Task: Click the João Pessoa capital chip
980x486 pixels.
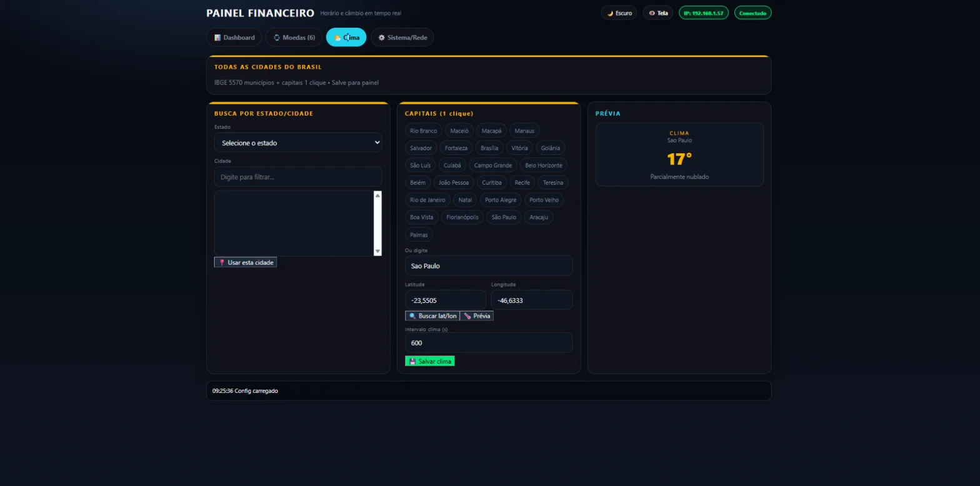Action: pyautogui.click(x=454, y=182)
